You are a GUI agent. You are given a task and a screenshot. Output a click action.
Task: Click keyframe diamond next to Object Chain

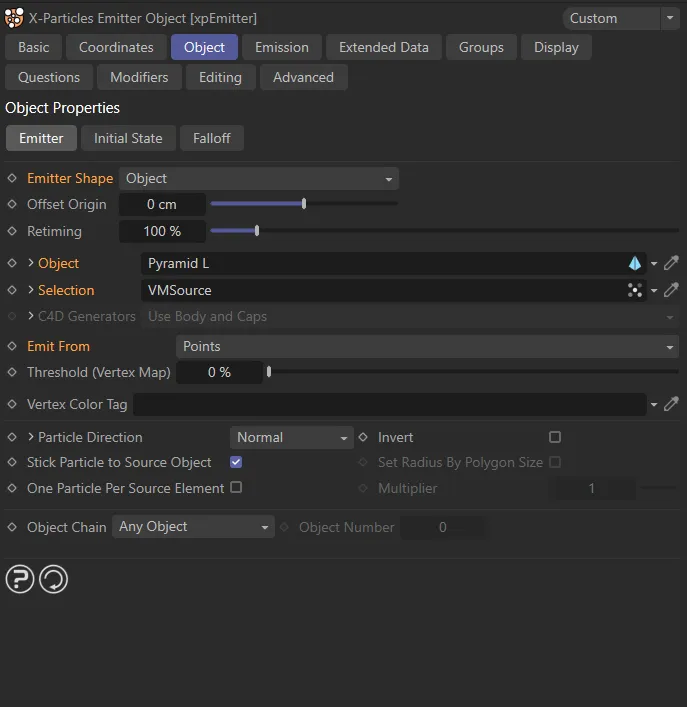[x=12, y=527]
